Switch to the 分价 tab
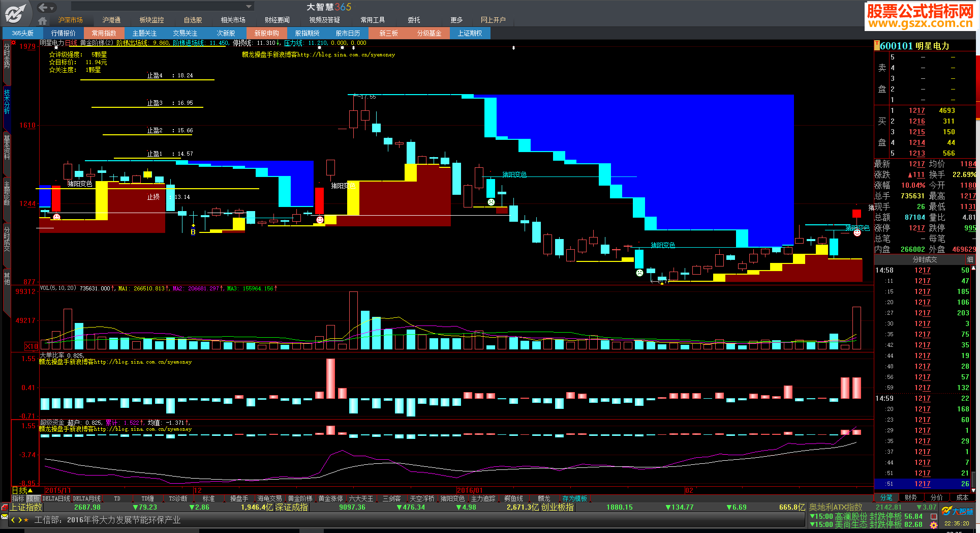 936,497
